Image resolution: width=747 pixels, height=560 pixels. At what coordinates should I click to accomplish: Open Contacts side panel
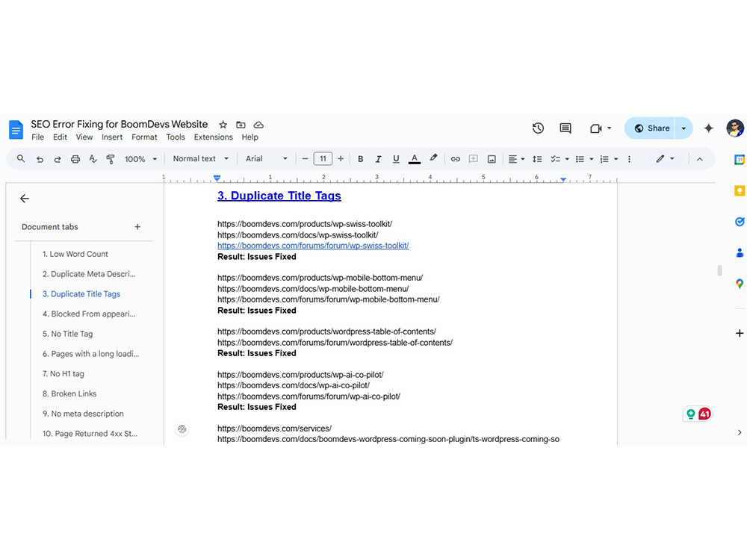[x=739, y=252]
